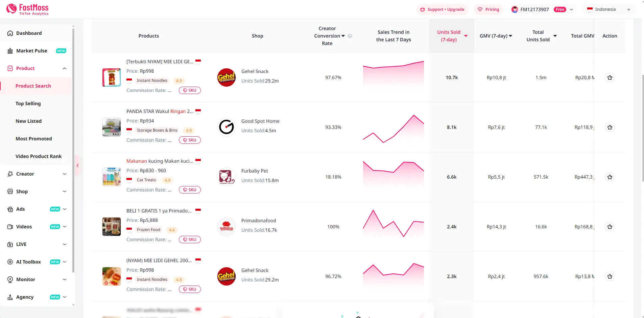
Task: Expand the AI Toolbox menu section
Action: point(65,262)
